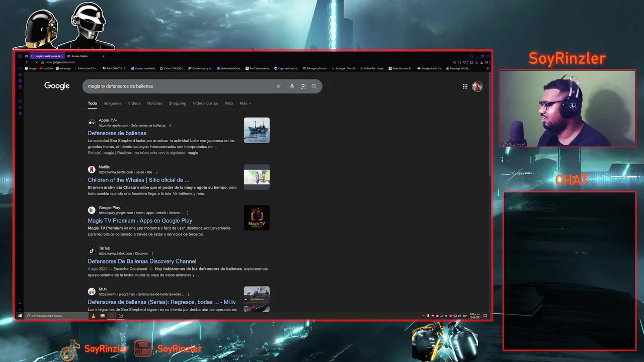Click the Apple TV+ result ship thumbnail
This screenshot has width=644, height=362.
[257, 130]
